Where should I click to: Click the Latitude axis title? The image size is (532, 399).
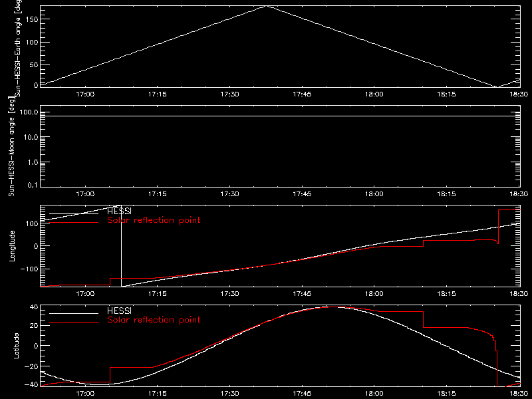[x=16, y=346]
